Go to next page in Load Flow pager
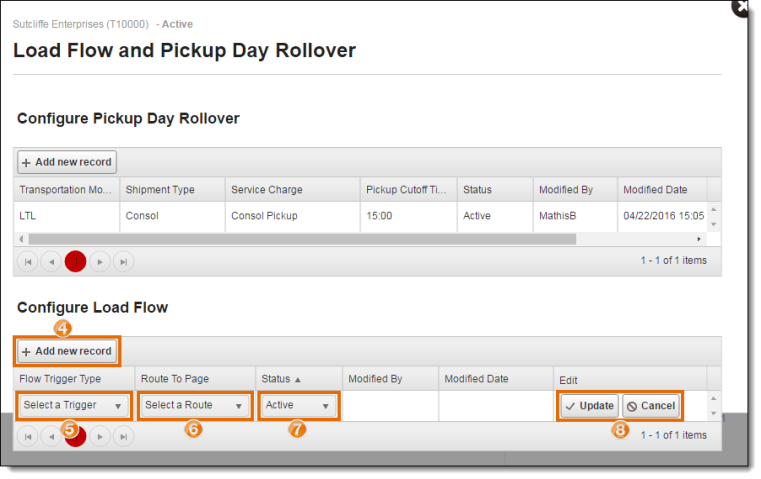Viewport: 761px width, 479px height. (99, 436)
